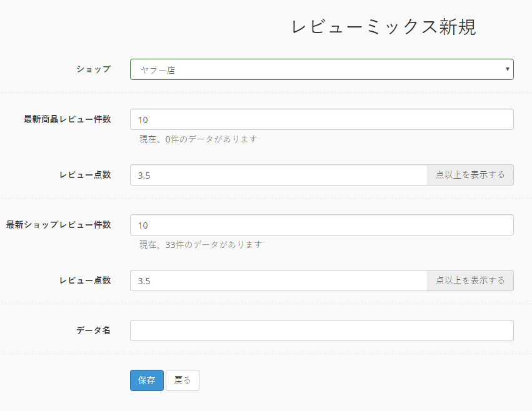
Task: Go back using the 戻る button
Action: click(x=183, y=380)
